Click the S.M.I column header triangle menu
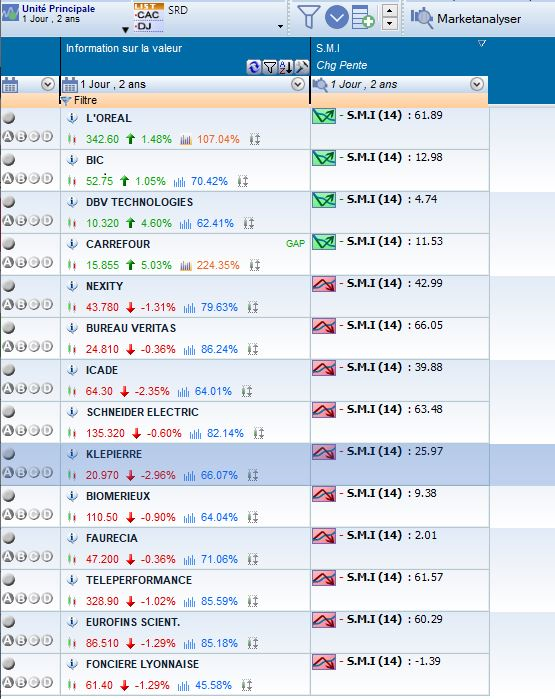The width and height of the screenshot is (555, 699). click(481, 44)
